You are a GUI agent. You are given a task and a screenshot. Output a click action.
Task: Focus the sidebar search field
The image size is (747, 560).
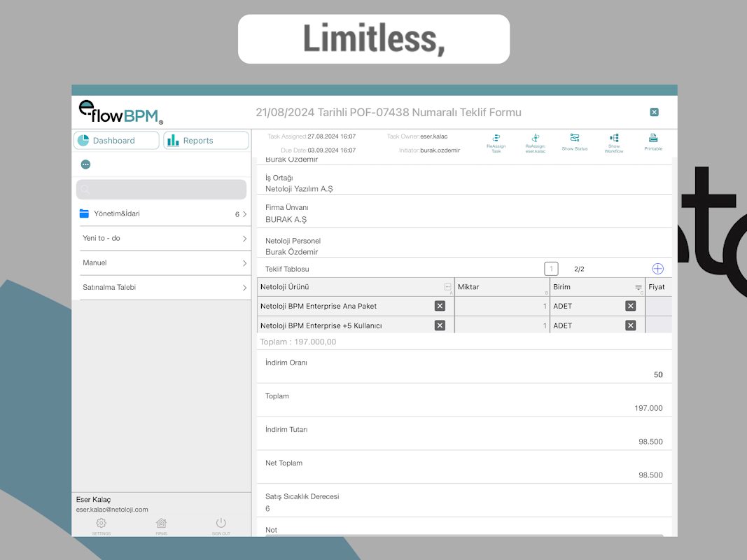[x=161, y=190]
